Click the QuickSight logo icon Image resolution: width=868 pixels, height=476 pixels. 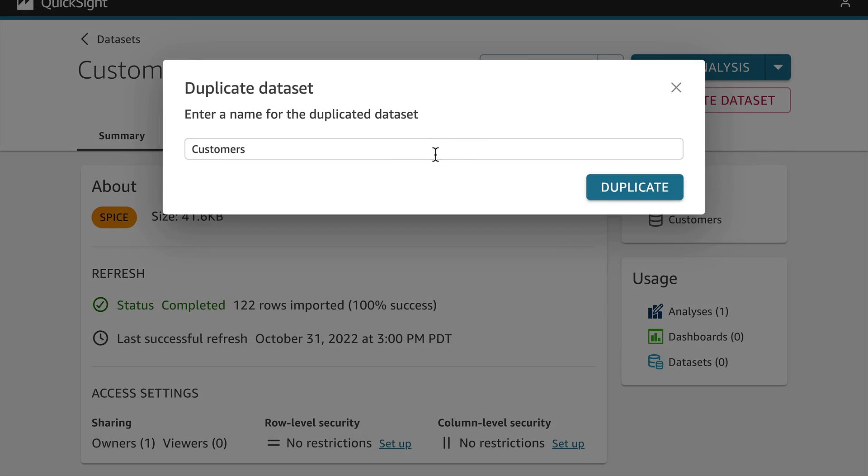click(x=25, y=5)
